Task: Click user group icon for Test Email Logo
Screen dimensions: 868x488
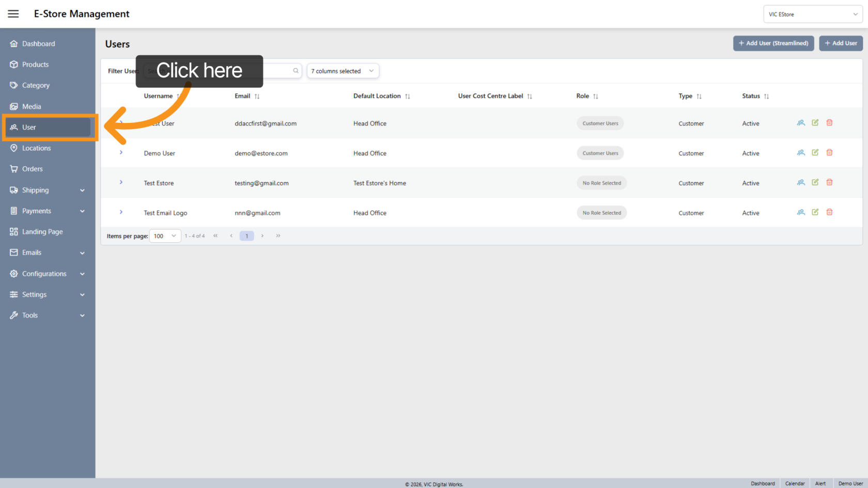Action: click(x=801, y=212)
